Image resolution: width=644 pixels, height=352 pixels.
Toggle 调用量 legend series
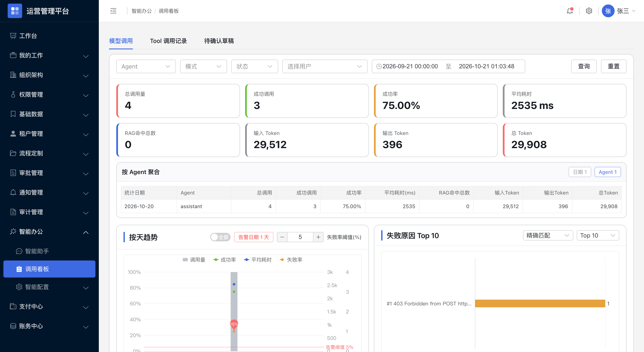194,260
